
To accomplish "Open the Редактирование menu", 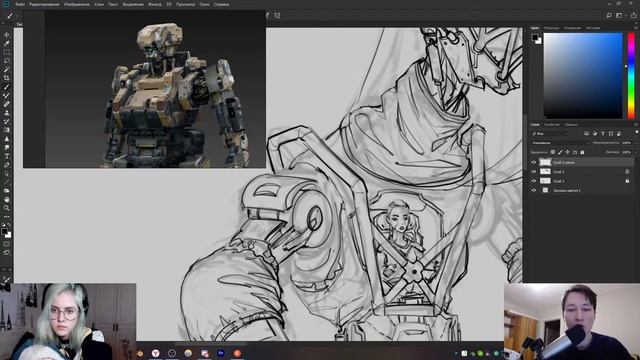I will [44, 4].
